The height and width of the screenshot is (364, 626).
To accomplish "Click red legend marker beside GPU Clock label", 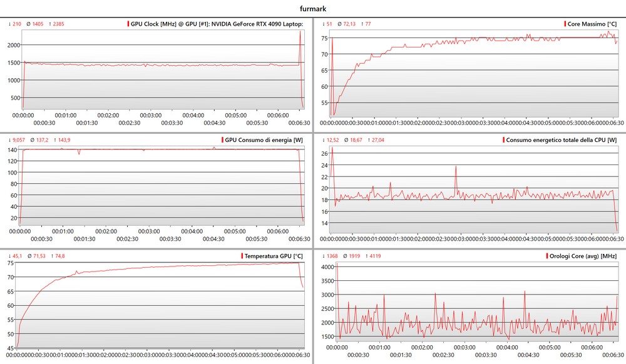I will tap(128, 24).
